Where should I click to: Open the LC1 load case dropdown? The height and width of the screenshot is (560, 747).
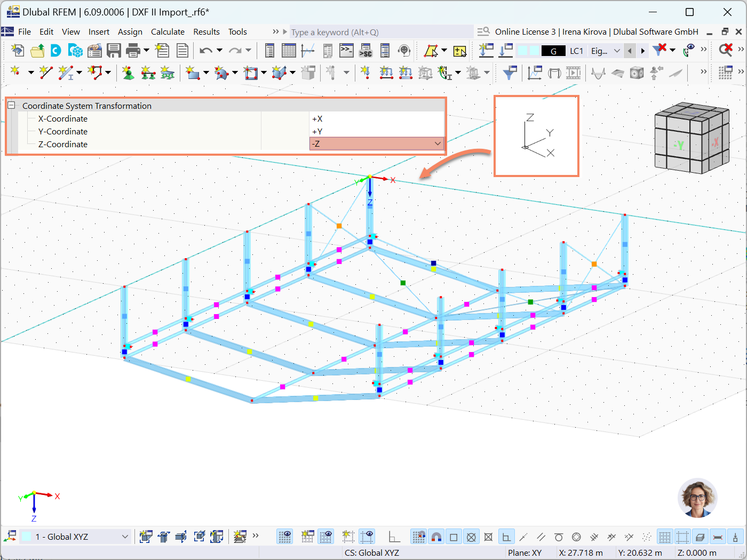577,50
